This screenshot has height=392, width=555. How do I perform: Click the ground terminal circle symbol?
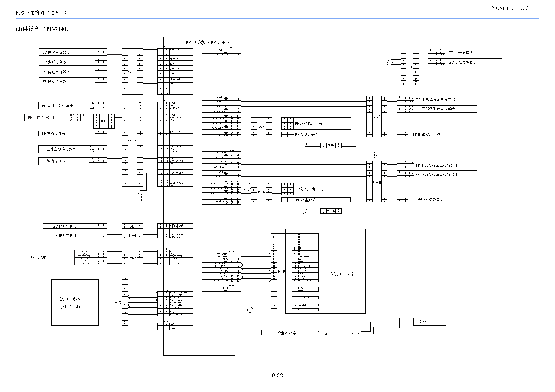[250, 310]
